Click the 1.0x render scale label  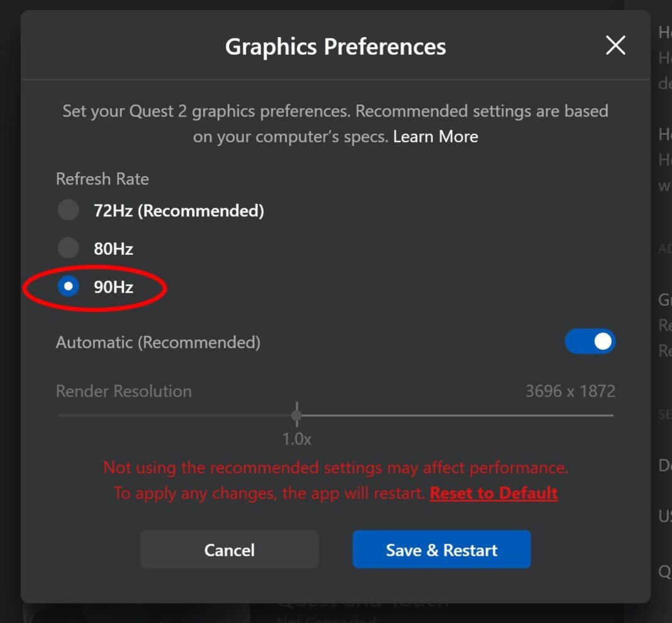tap(296, 439)
